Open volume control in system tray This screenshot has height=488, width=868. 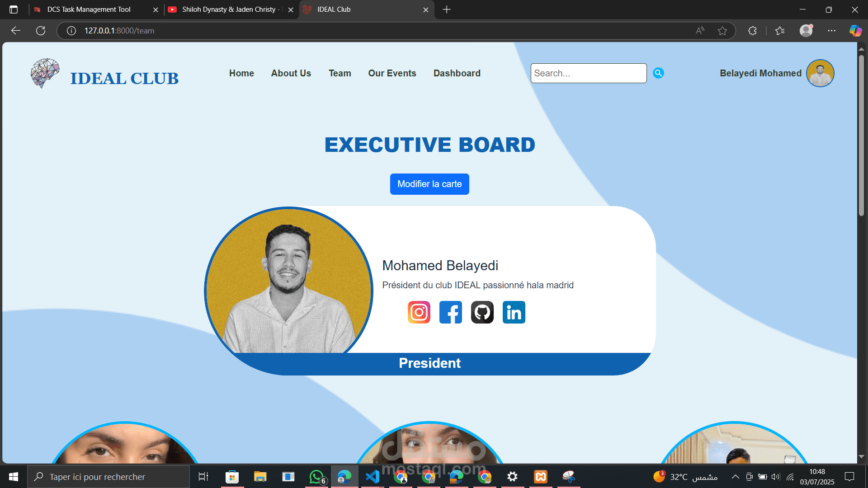pyautogui.click(x=776, y=477)
